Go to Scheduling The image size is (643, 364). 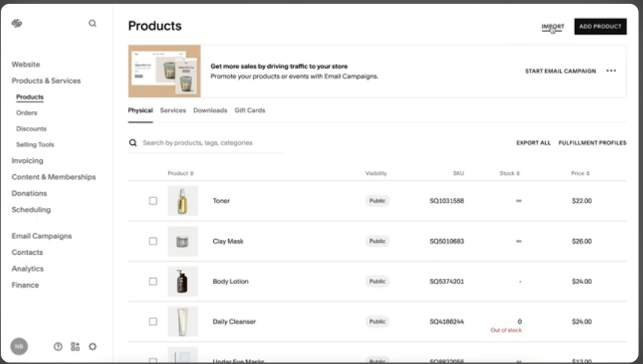pyautogui.click(x=31, y=210)
